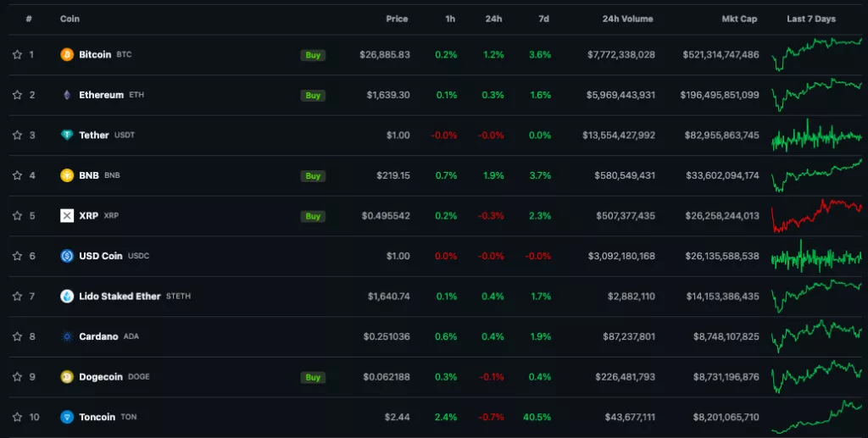Click the Last 7 Days header
The height and width of the screenshot is (438, 868).
pos(811,19)
